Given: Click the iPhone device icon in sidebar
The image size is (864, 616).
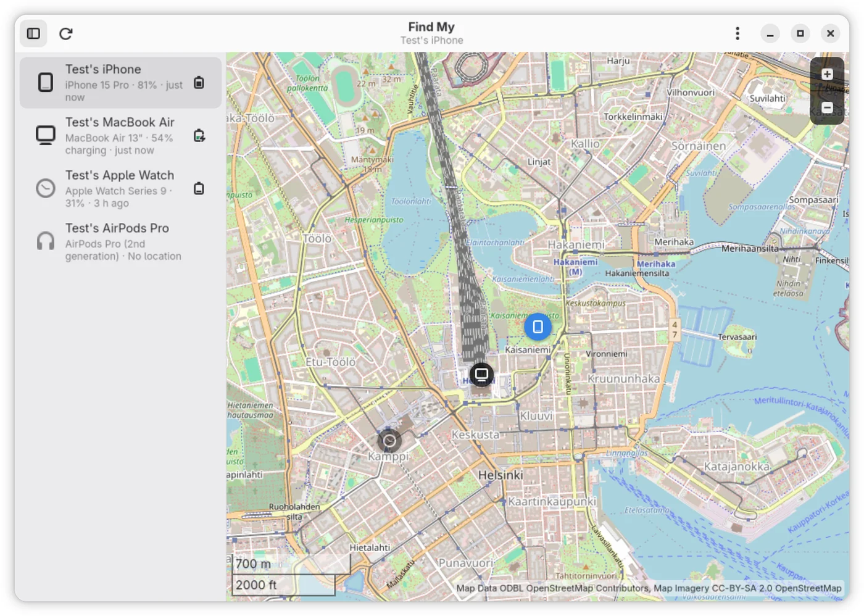Looking at the screenshot, I should click(46, 82).
